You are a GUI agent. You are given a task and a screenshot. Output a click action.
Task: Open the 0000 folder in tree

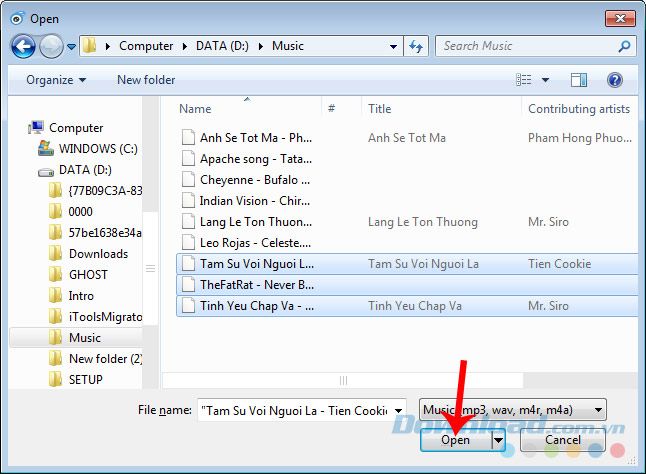point(80,212)
